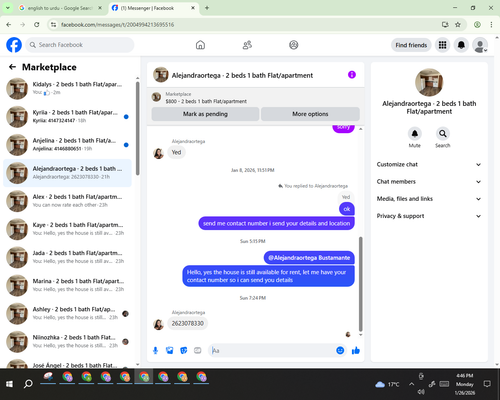The image size is (500, 400).
Task: Open the Notifications bell in header
Action: tap(461, 45)
